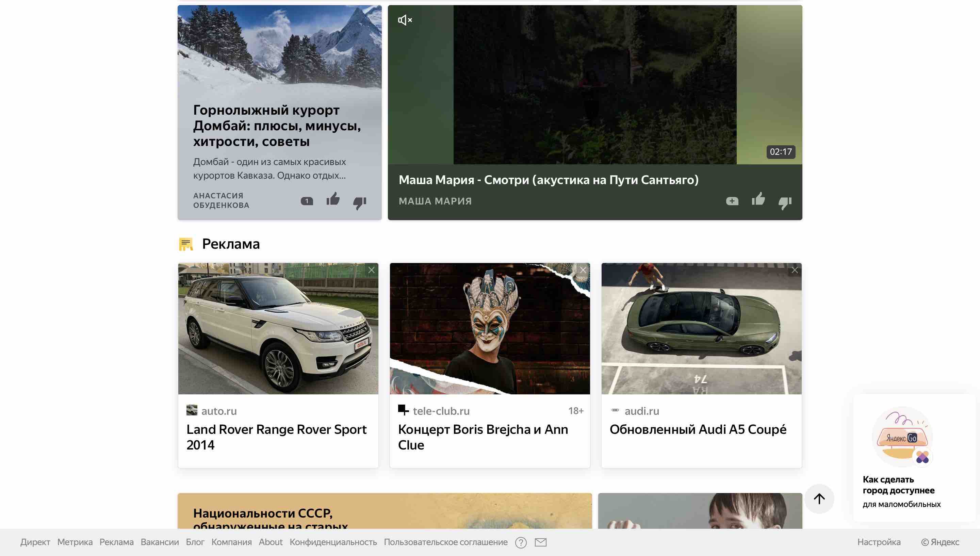This screenshot has height=556, width=980.
Task: Click the Маша Мария channel name
Action: [x=435, y=201]
